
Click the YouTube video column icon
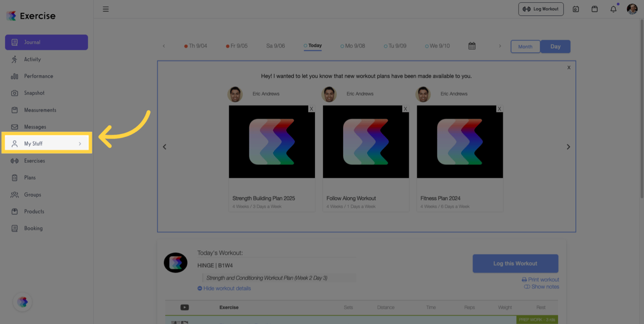pyautogui.click(x=185, y=307)
